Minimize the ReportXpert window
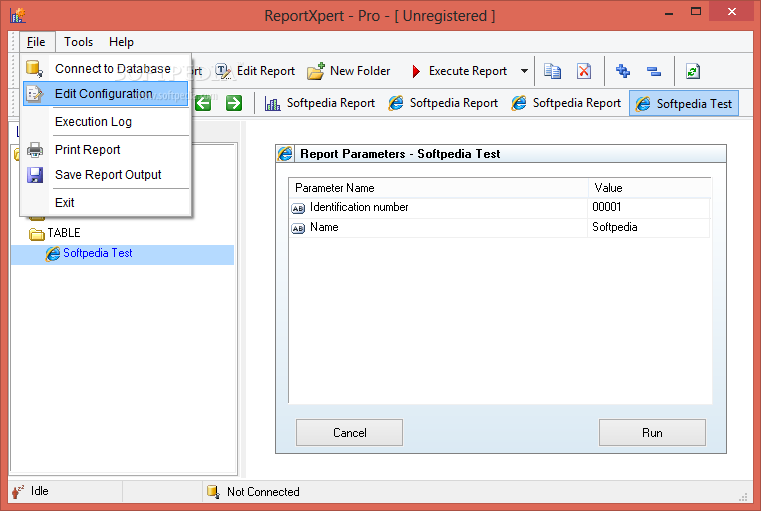761x511 pixels. 669,13
